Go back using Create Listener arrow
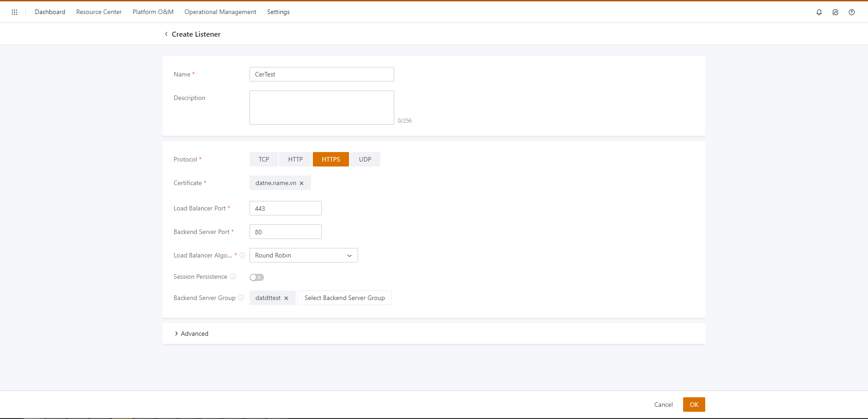This screenshot has height=419, width=868. (166, 34)
